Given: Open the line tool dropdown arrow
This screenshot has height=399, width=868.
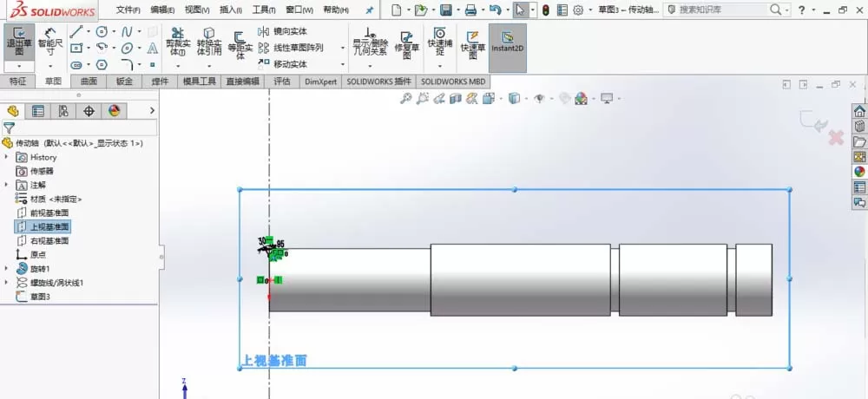Looking at the screenshot, I should tap(88, 31).
